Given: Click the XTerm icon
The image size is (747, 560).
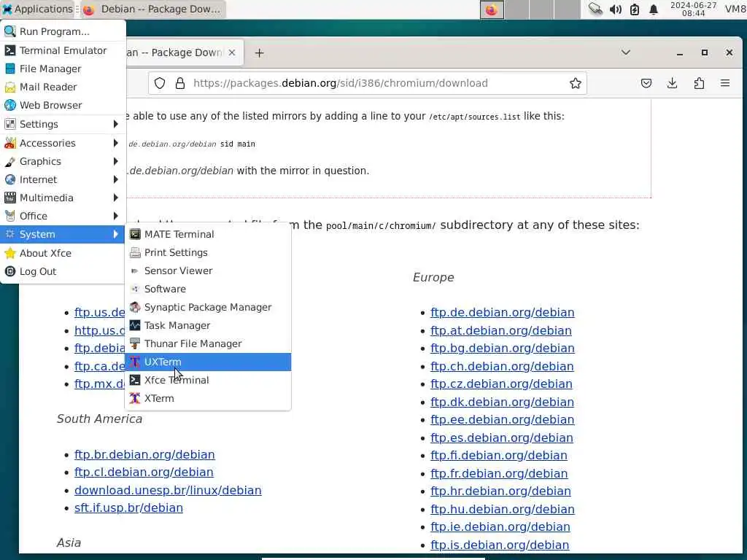Looking at the screenshot, I should [135, 398].
